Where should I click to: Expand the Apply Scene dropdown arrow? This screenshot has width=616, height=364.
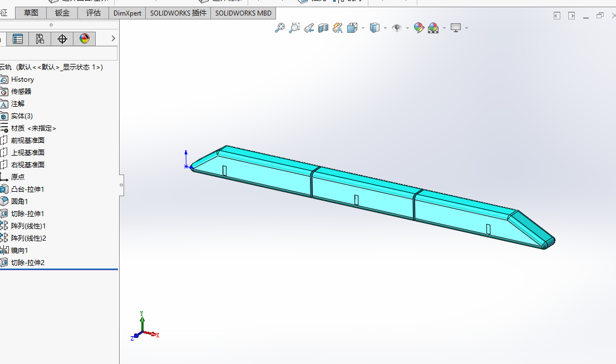pos(444,28)
